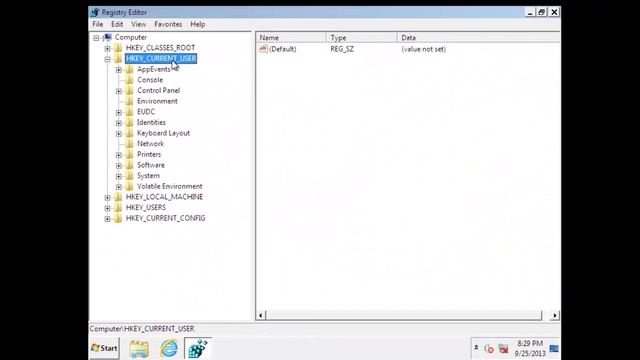Click the Show desktop tray button
The image size is (640, 360).
tap(554, 348)
